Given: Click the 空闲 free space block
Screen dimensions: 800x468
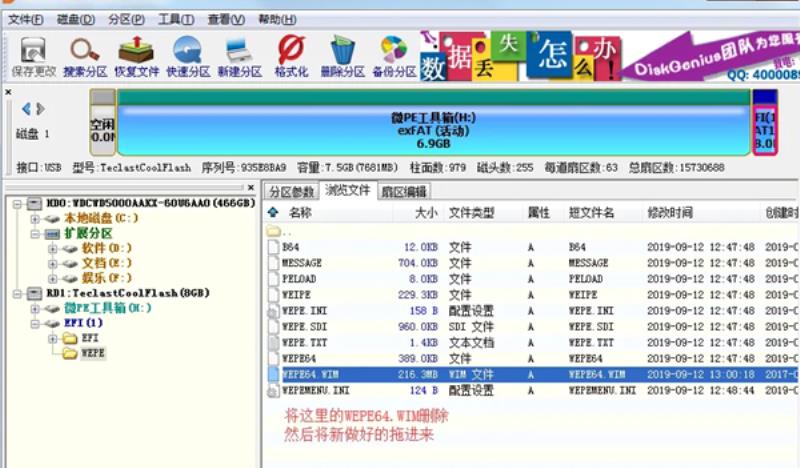Looking at the screenshot, I should [x=103, y=122].
